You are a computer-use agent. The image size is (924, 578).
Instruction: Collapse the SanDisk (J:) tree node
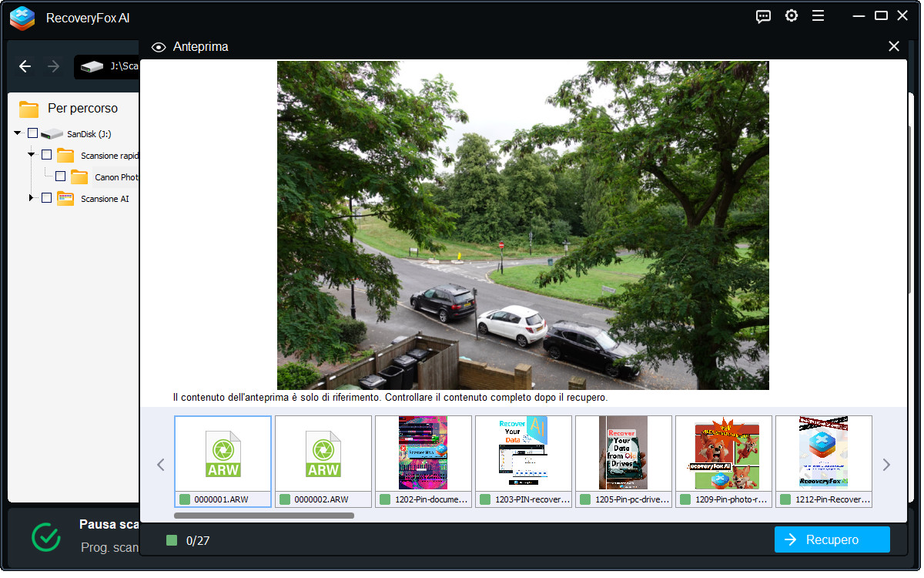18,133
